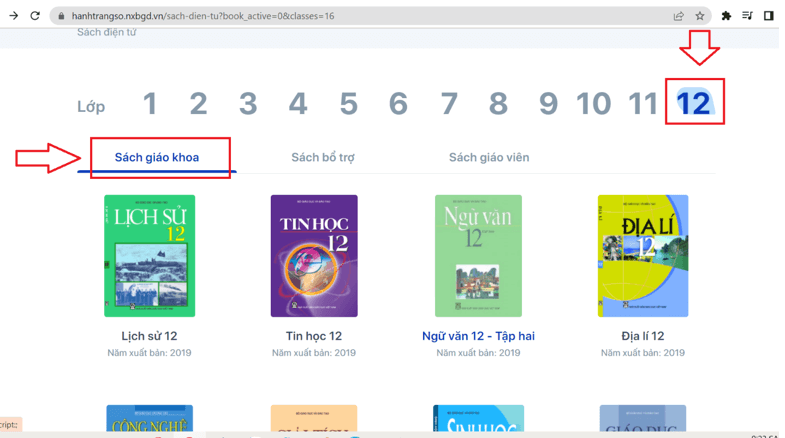Click the browser forward arrow

13,16
